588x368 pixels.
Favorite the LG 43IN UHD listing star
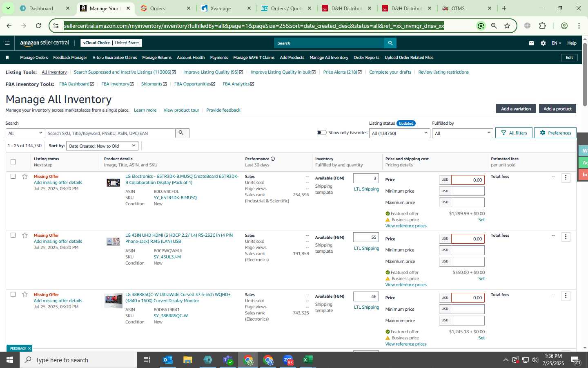coord(25,235)
